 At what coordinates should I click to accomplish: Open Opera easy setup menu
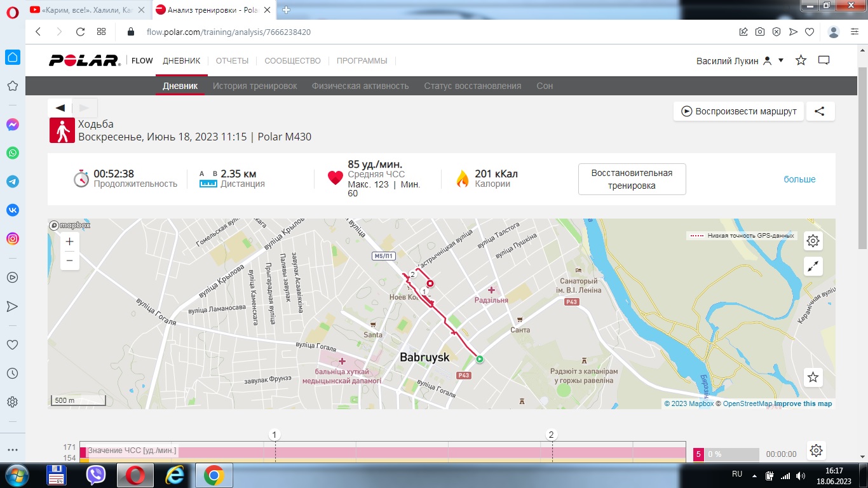(855, 32)
